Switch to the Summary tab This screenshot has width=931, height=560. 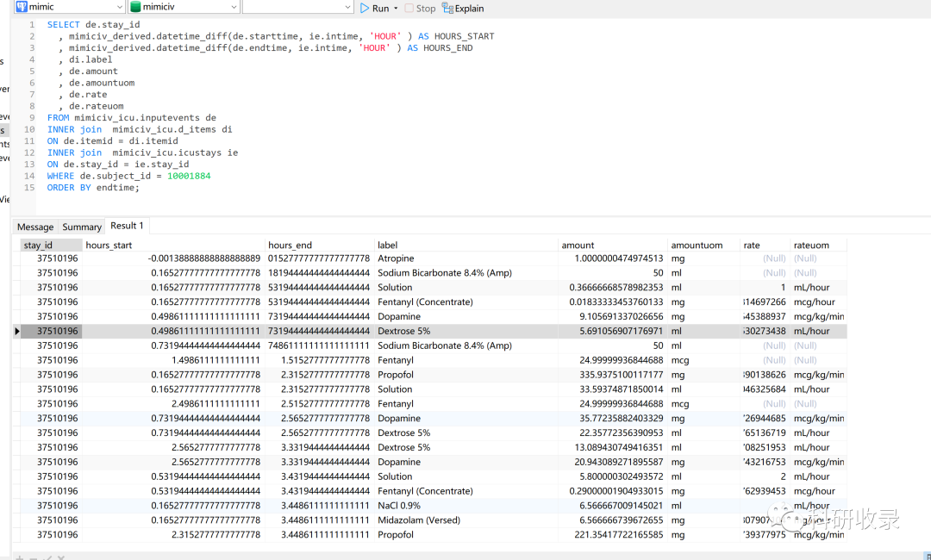81,226
